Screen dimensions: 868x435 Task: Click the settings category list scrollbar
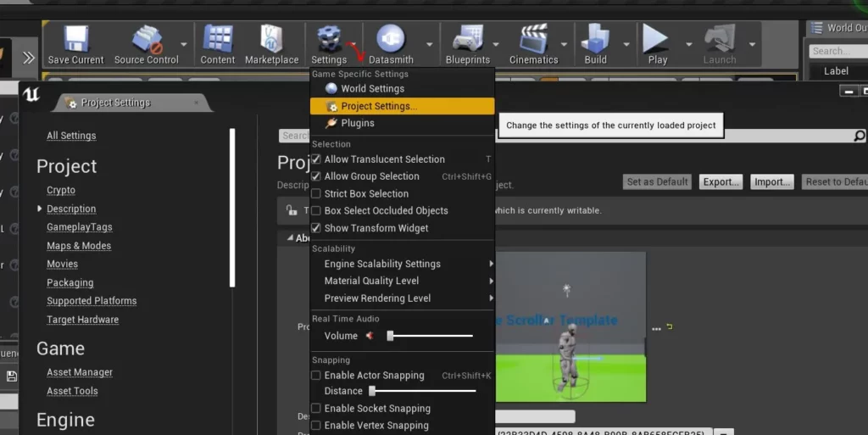click(x=232, y=208)
